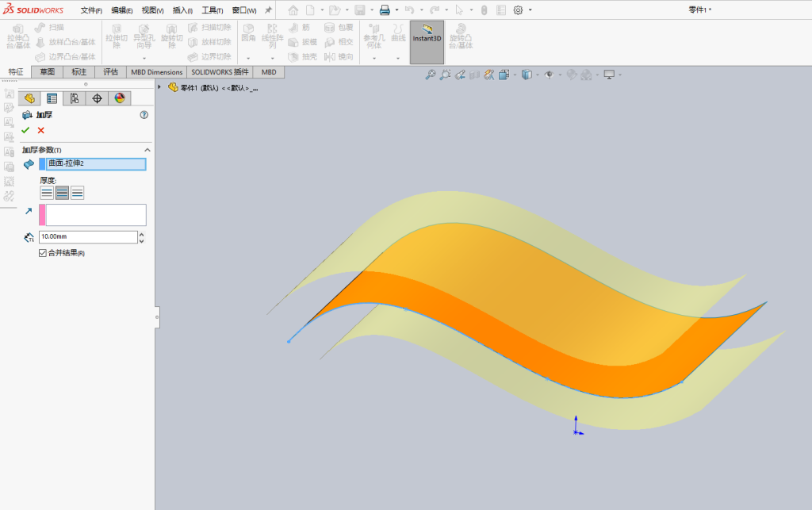
Task: Open the 插入(I) menu
Action: click(x=182, y=10)
